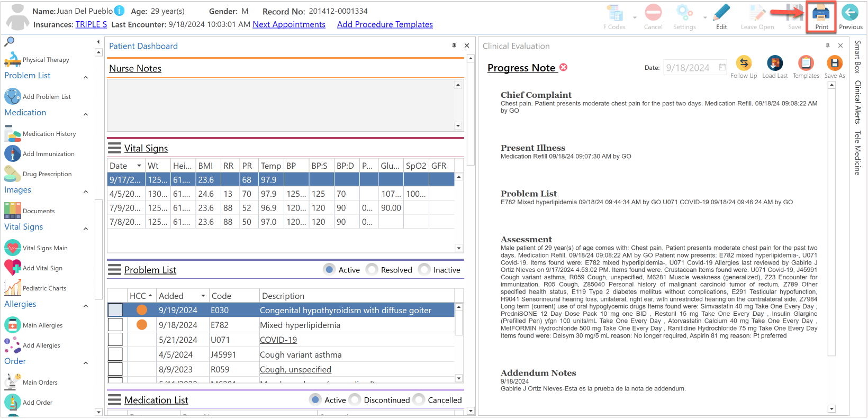
Task: Select Active radio in Problem List
Action: click(329, 269)
